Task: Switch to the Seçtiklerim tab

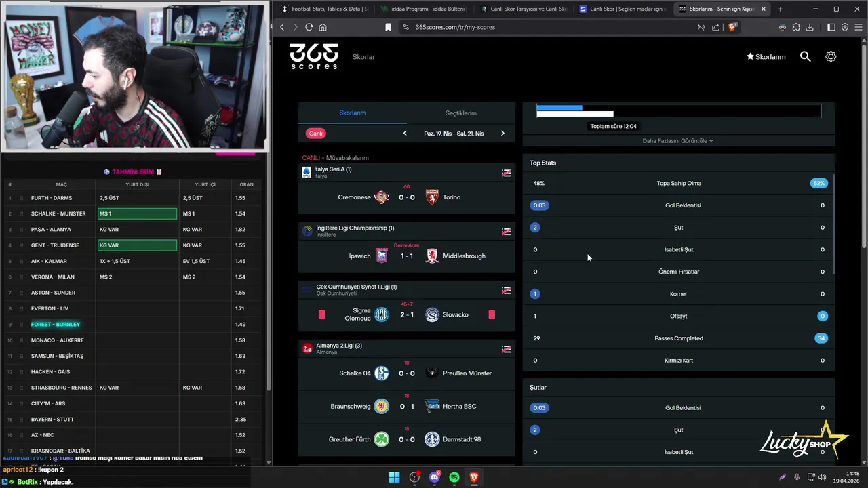Action: pyautogui.click(x=461, y=113)
